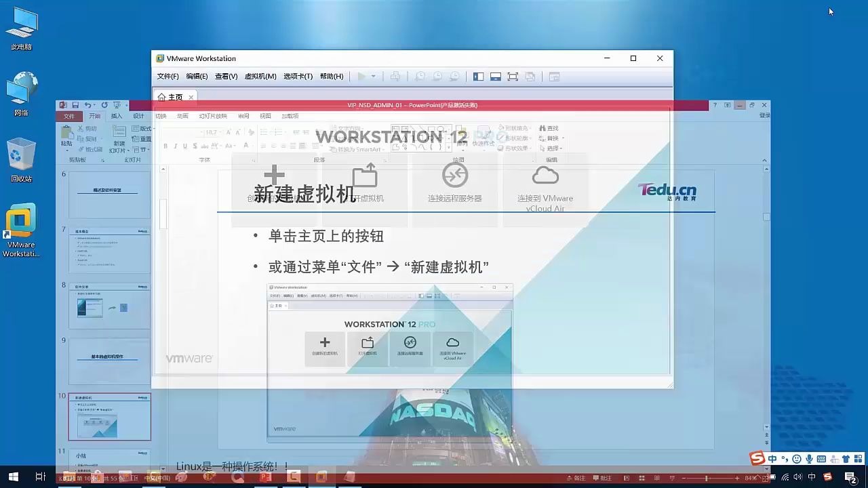Image resolution: width=868 pixels, height=488 pixels.
Task: Open the notification center icon
Action: [851, 477]
